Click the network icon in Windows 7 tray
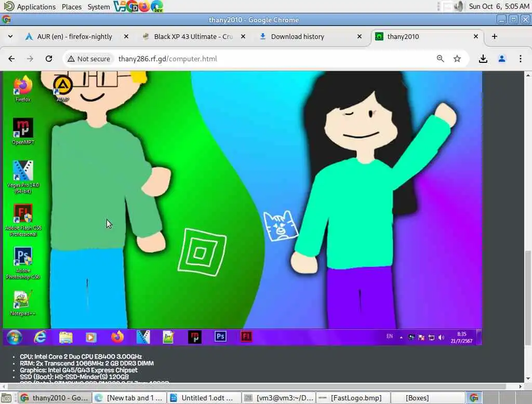 (x=431, y=338)
